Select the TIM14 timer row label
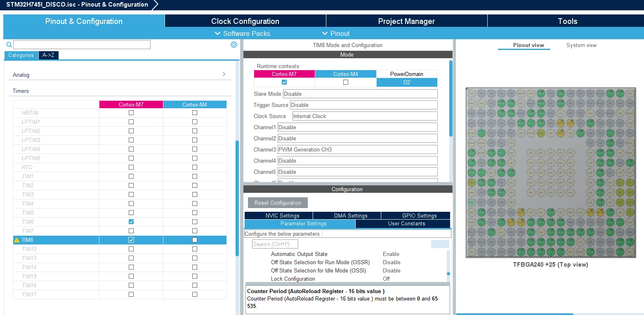644x315 pixels. 29,267
